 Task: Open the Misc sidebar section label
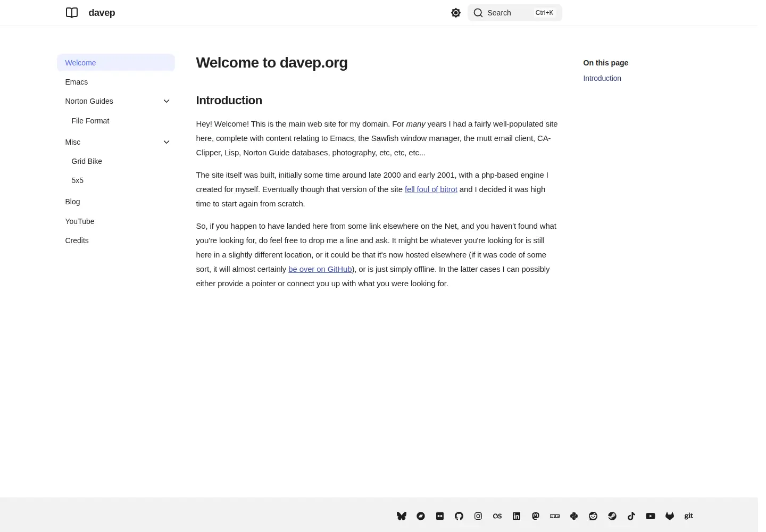[x=73, y=142]
